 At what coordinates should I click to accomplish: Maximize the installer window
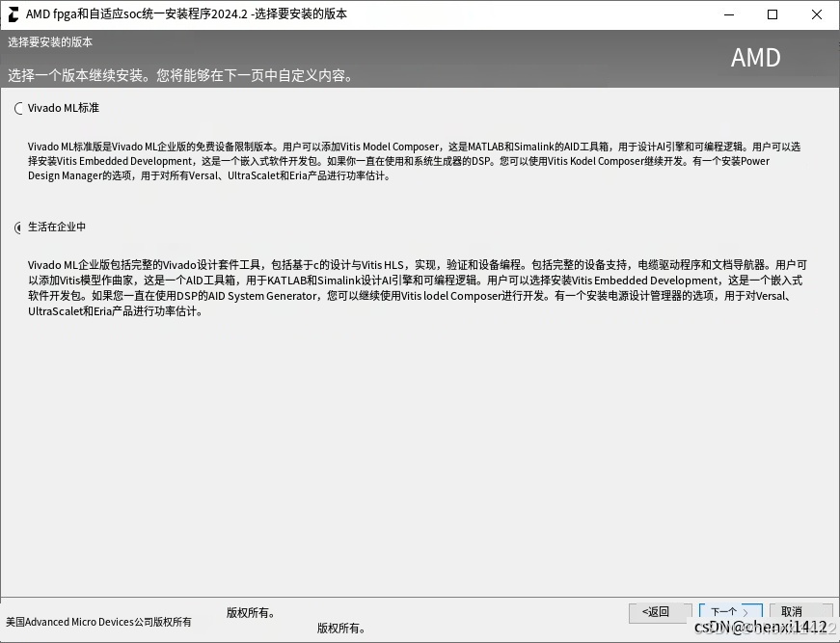coord(772,14)
